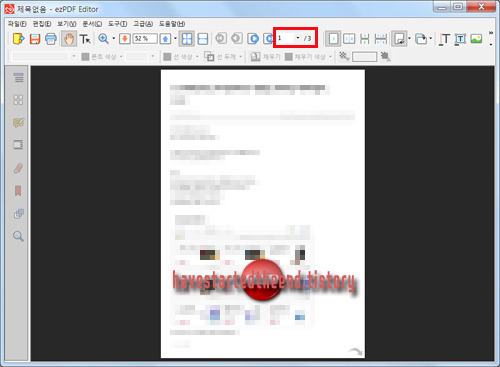Open the paperclip attachments panel in the sidebar

(x=18, y=168)
